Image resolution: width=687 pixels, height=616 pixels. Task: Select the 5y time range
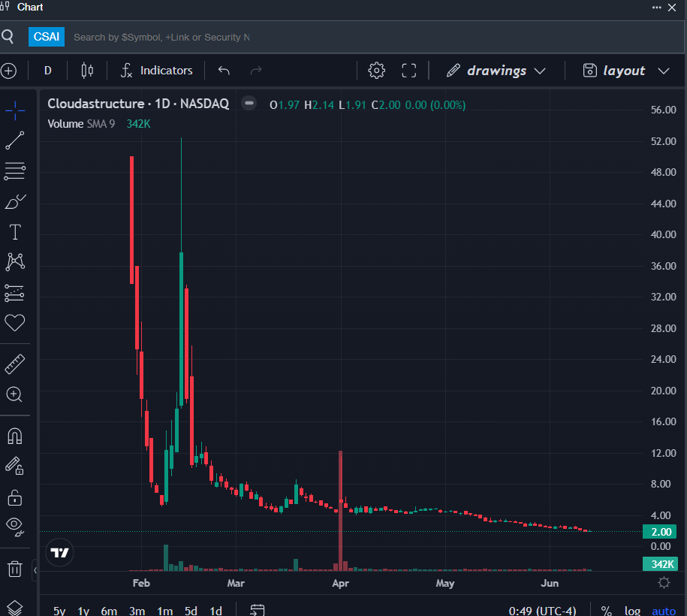coord(59,610)
